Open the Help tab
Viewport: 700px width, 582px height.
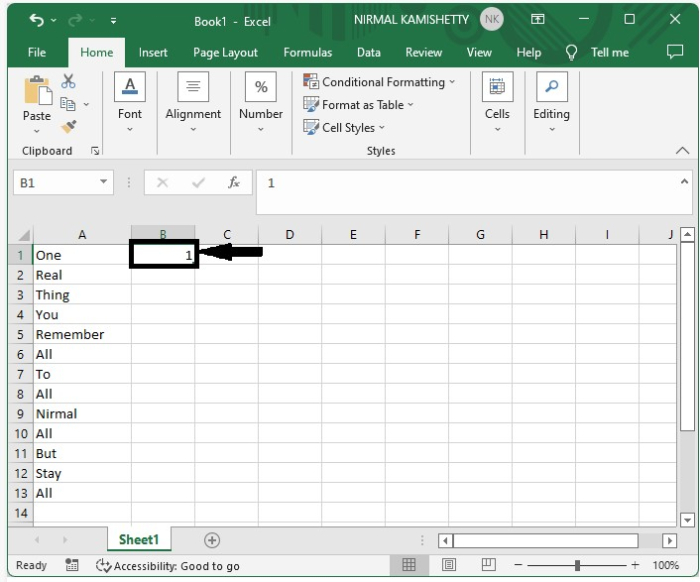pos(528,53)
